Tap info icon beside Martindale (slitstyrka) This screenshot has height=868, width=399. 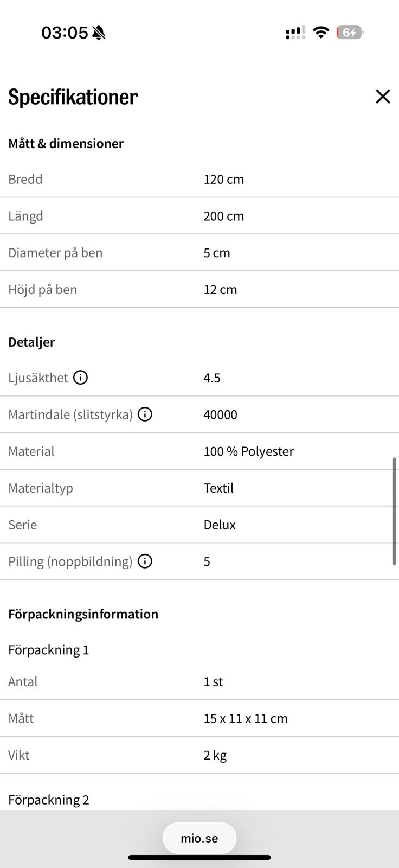coord(145,414)
